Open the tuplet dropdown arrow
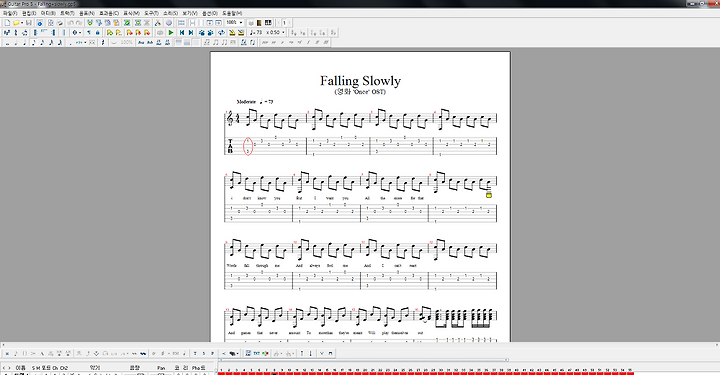The height and width of the screenshot is (375, 720). pyautogui.click(x=85, y=42)
